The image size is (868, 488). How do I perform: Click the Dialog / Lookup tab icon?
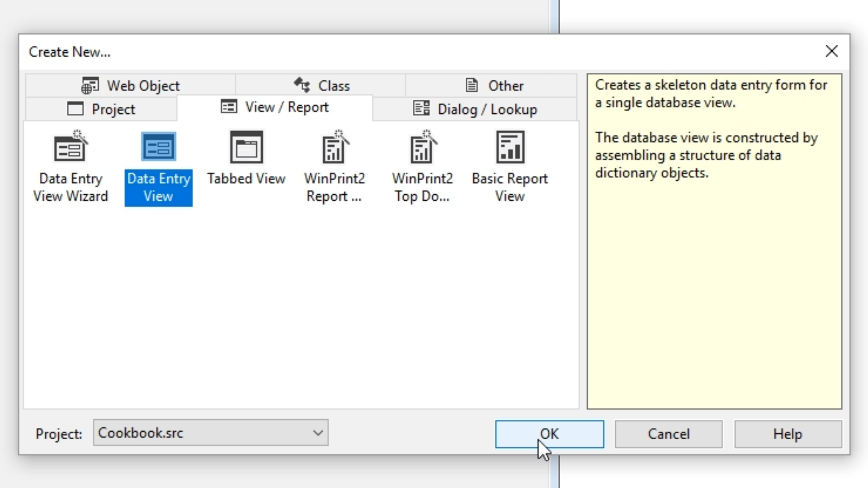pos(421,108)
